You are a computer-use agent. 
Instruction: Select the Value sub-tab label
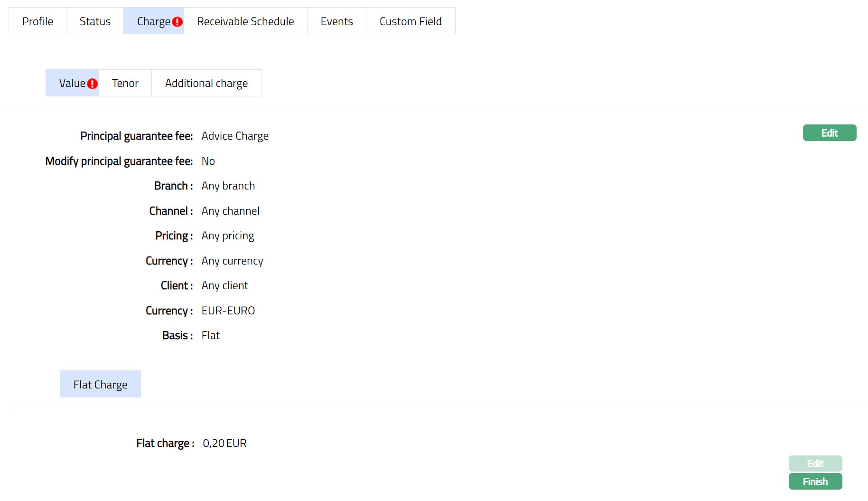pyautogui.click(x=72, y=83)
